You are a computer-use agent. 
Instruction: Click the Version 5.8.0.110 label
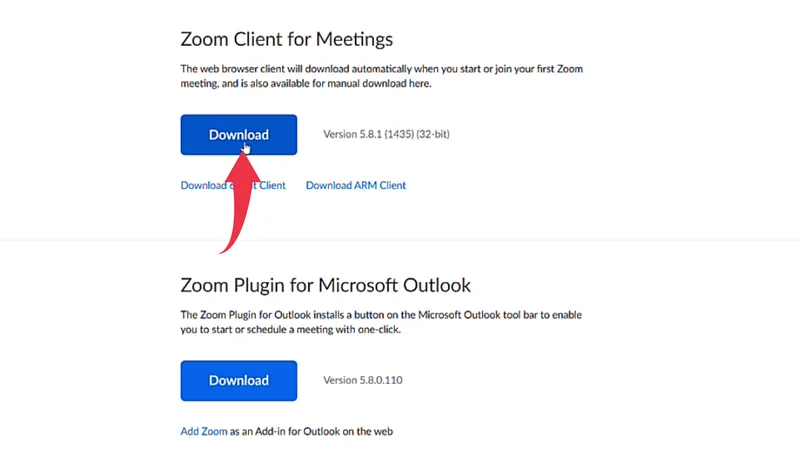[362, 380]
